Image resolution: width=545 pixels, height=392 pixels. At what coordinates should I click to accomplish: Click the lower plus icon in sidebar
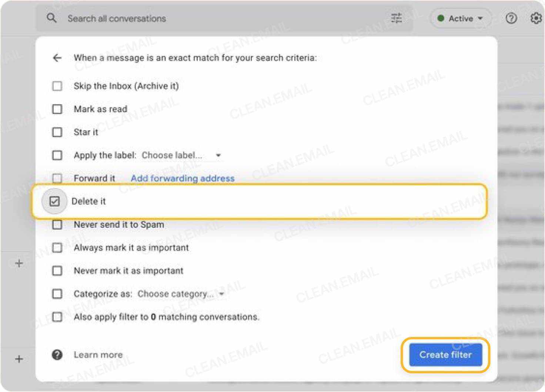click(x=19, y=358)
